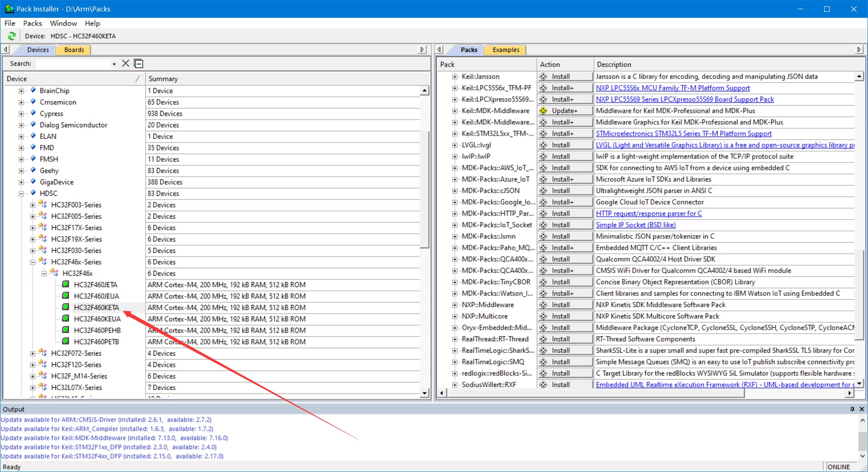868x472 pixels.
Task: Click the Cypress vendor diamond icon
Action: [33, 113]
